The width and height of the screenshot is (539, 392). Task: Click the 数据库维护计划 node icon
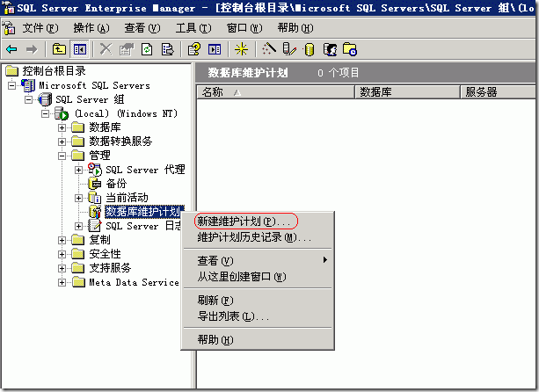[x=95, y=212]
